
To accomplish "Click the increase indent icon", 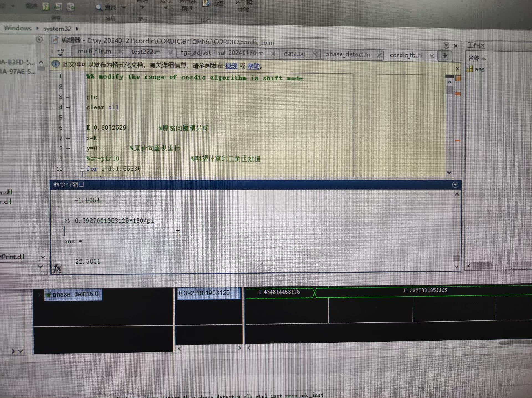I will pos(58,7).
